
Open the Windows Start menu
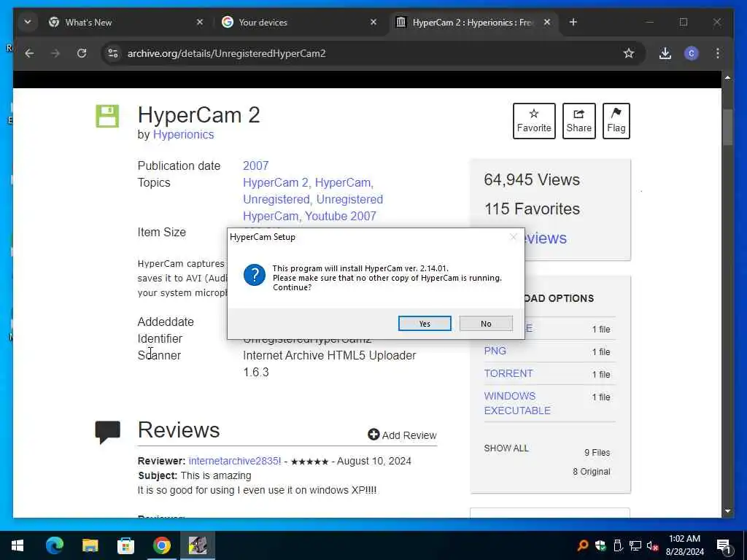[x=18, y=545]
